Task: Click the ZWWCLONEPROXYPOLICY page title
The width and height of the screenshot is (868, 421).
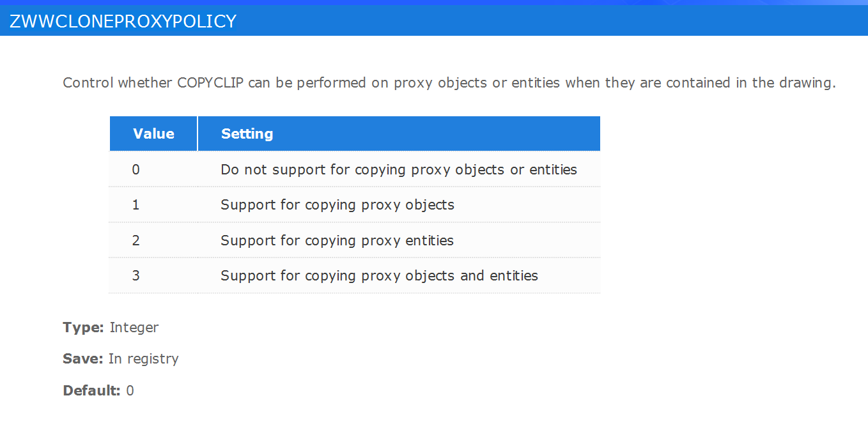Action: point(123,21)
